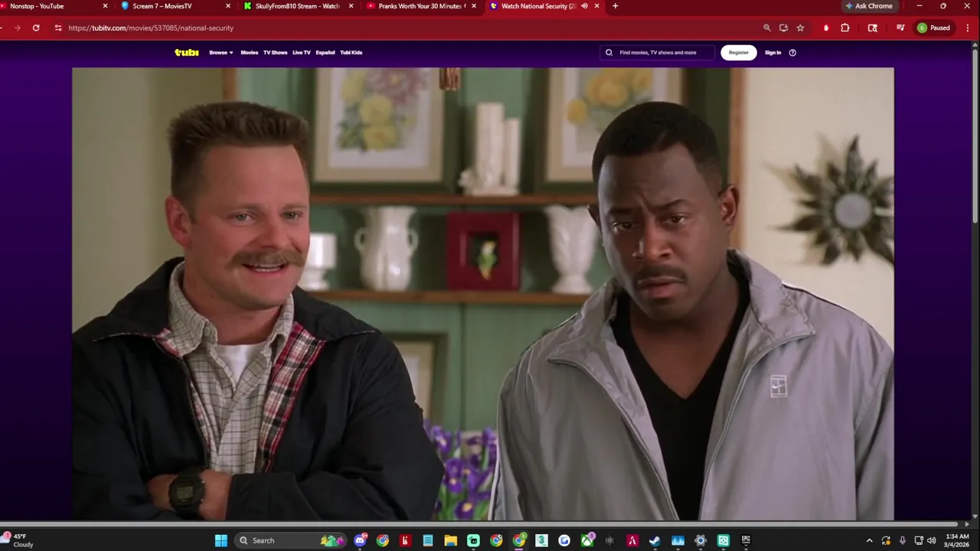
Task: Open the Chrome extensions puzzle icon
Action: click(x=845, y=28)
